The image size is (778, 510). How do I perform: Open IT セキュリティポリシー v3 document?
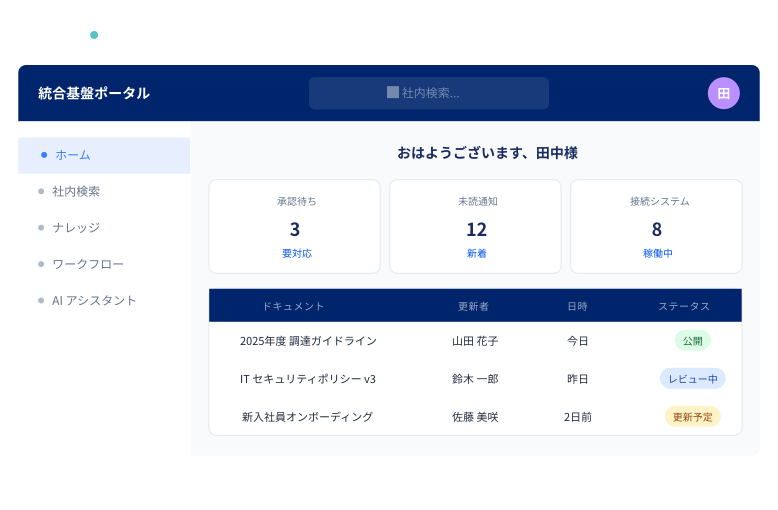coord(308,379)
